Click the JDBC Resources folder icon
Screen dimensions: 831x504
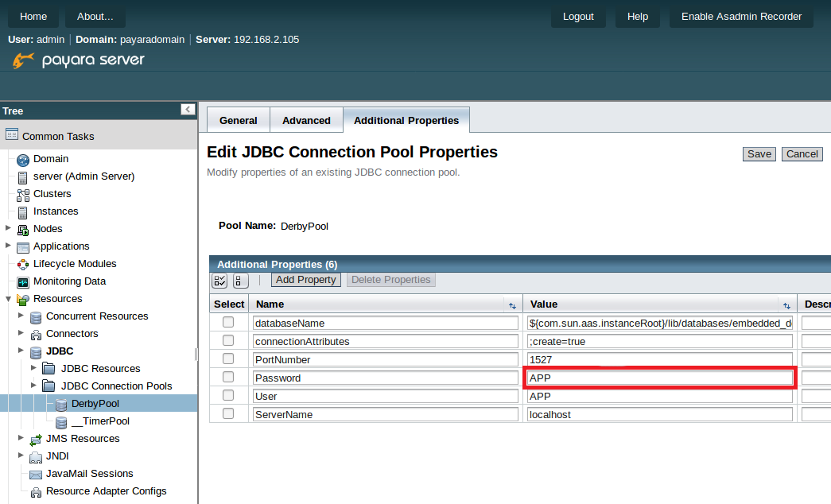(x=49, y=368)
